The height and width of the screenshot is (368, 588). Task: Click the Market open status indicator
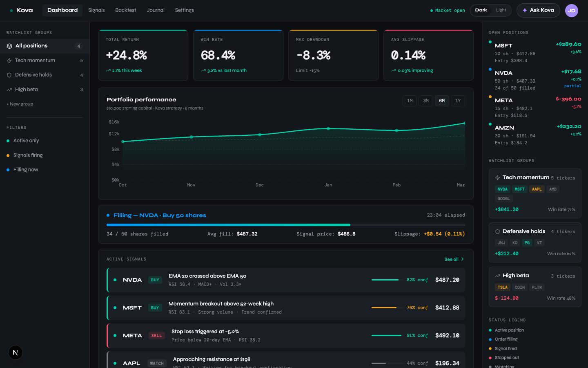pos(448,11)
